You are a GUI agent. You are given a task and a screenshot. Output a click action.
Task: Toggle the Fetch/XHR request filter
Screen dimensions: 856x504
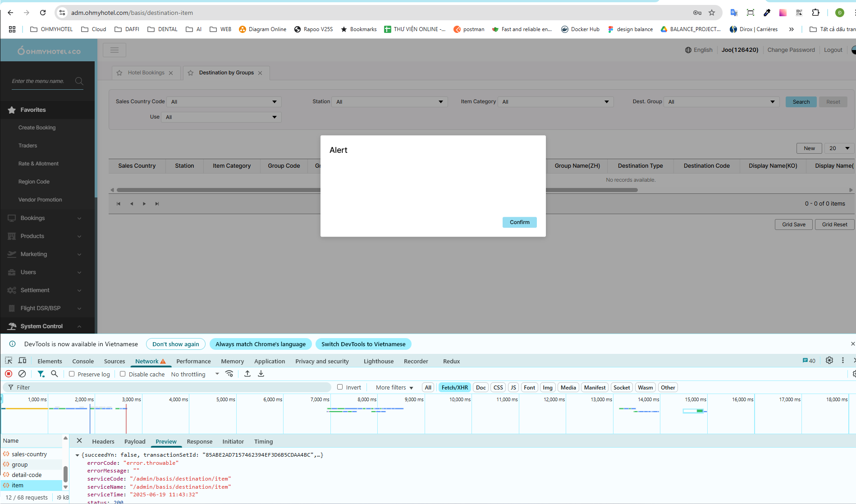(x=455, y=387)
